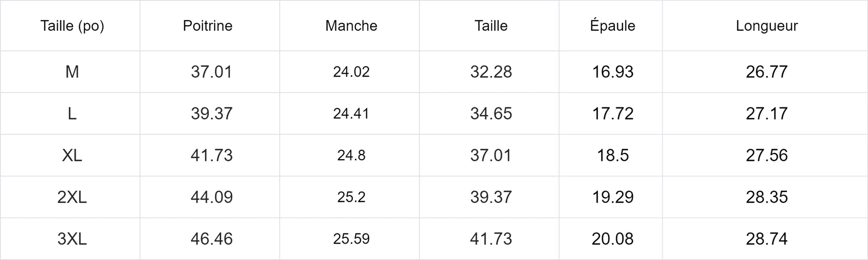Click the 46.46 chest value for 3XL
868x260 pixels.
(212, 239)
